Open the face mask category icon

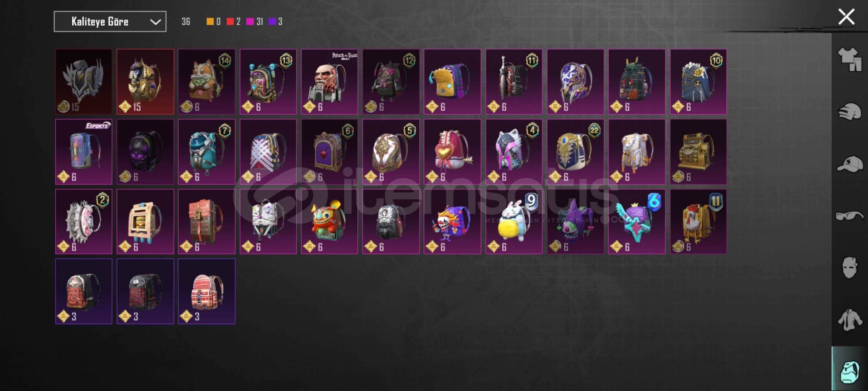coord(850,268)
